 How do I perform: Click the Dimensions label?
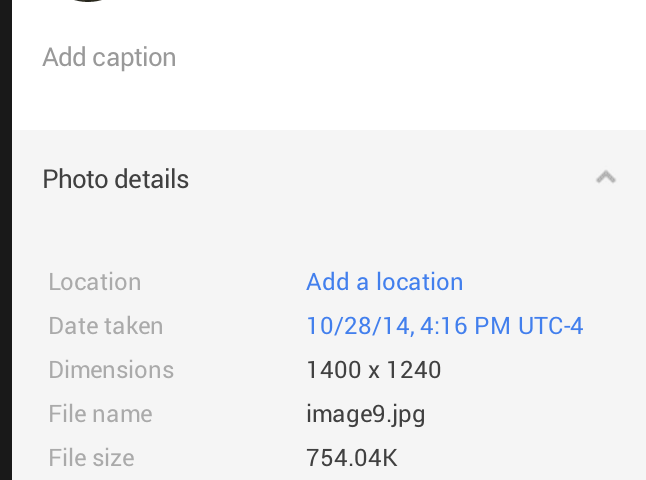(x=111, y=370)
